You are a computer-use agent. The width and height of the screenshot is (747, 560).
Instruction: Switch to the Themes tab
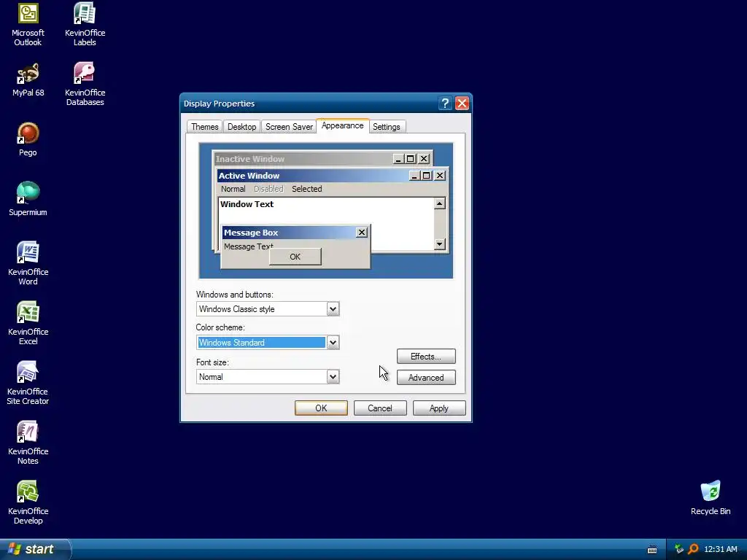click(x=205, y=127)
